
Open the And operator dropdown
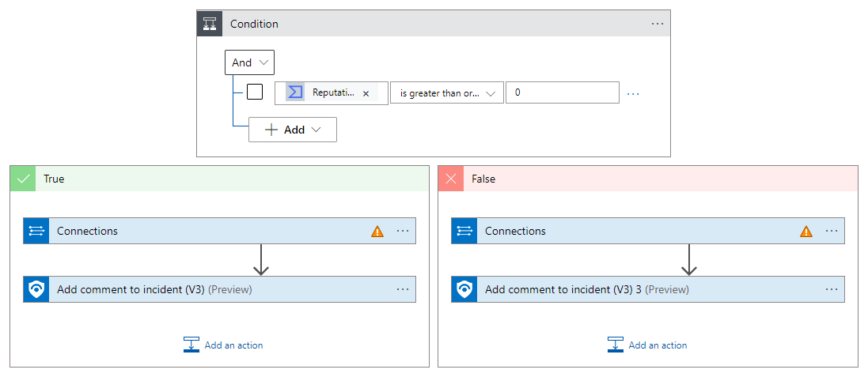tap(249, 62)
